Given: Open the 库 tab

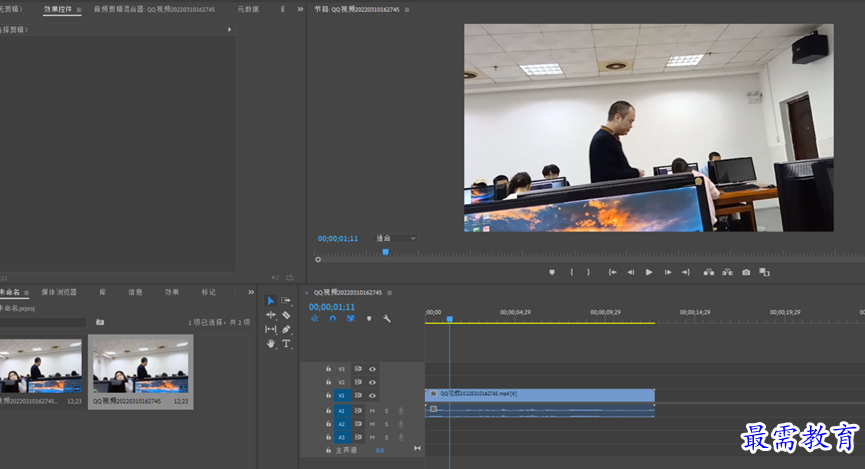Looking at the screenshot, I should [103, 292].
